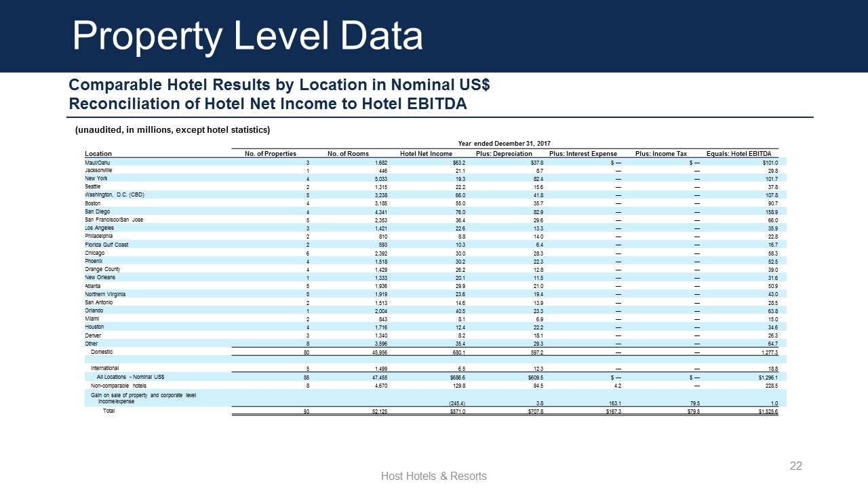
Task: Click the 'Los Angeles' row label
Action: [x=99, y=228]
